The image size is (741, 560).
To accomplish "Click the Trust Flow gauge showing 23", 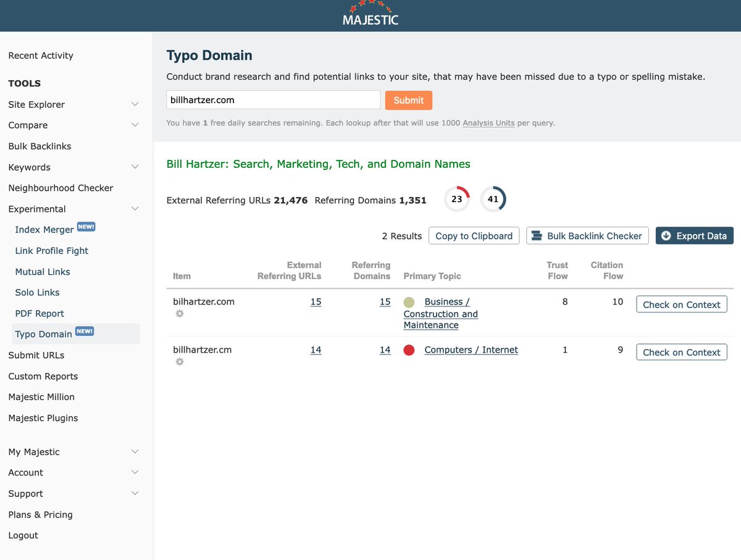I will (456, 199).
